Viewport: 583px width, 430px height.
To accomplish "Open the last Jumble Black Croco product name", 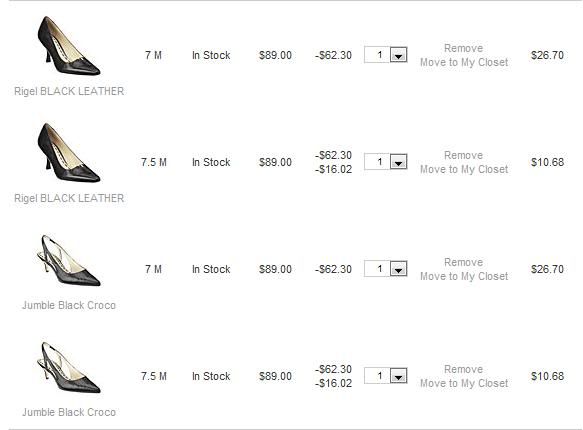I will tap(69, 413).
